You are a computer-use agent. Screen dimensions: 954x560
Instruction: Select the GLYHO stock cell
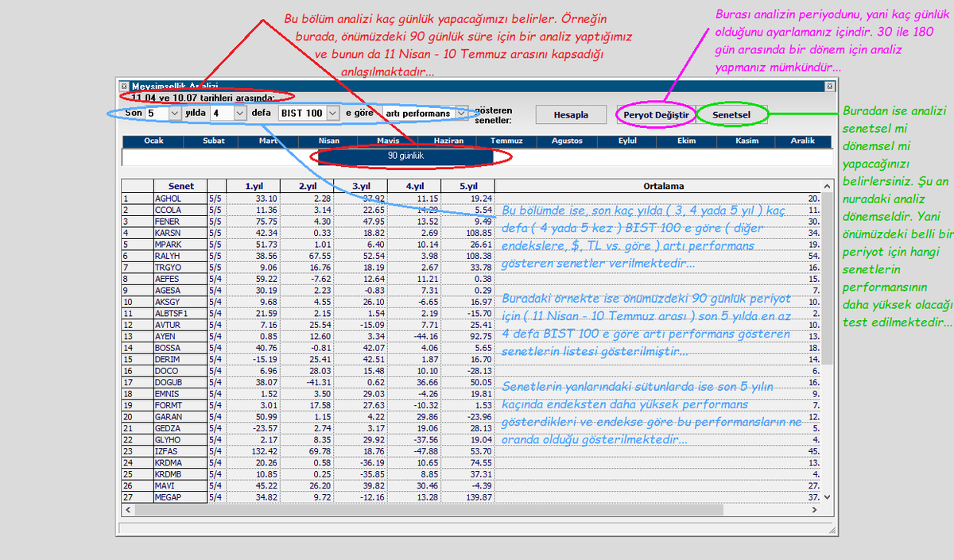180,440
